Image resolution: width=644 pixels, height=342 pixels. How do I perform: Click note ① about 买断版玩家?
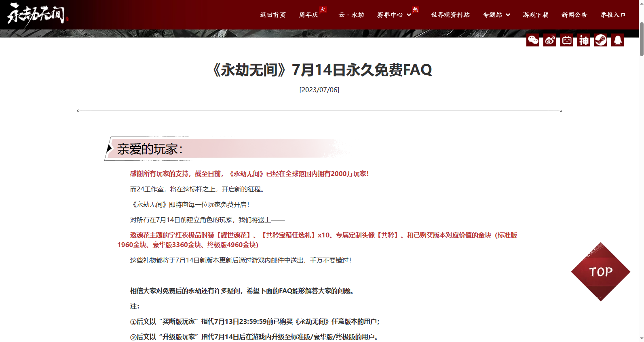(x=255, y=321)
